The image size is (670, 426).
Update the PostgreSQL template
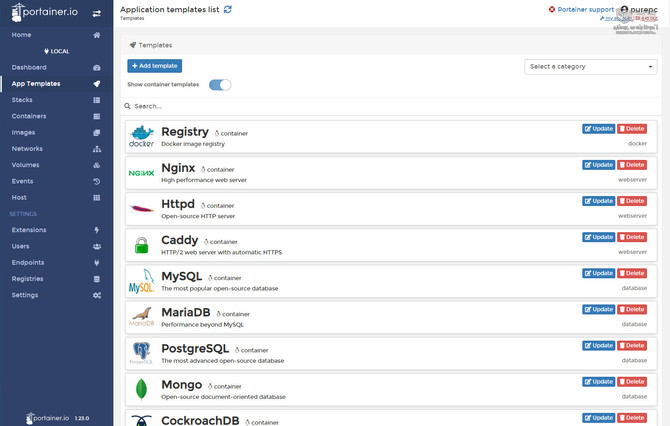pyautogui.click(x=599, y=345)
